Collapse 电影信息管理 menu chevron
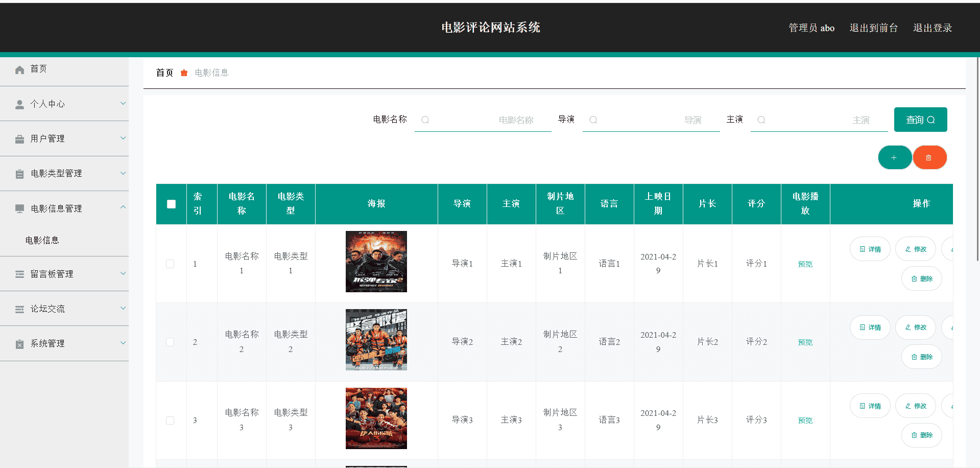Image resolution: width=980 pixels, height=468 pixels. click(123, 207)
